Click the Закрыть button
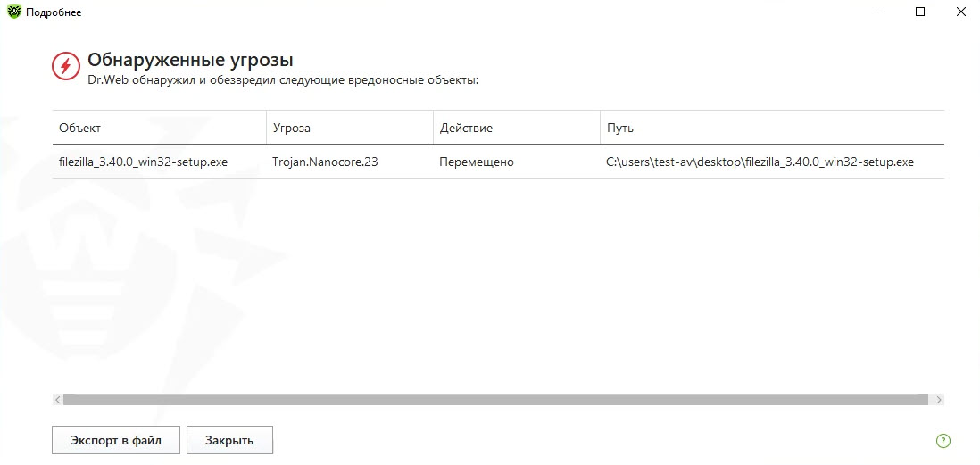The width and height of the screenshot is (980, 465). tap(229, 440)
